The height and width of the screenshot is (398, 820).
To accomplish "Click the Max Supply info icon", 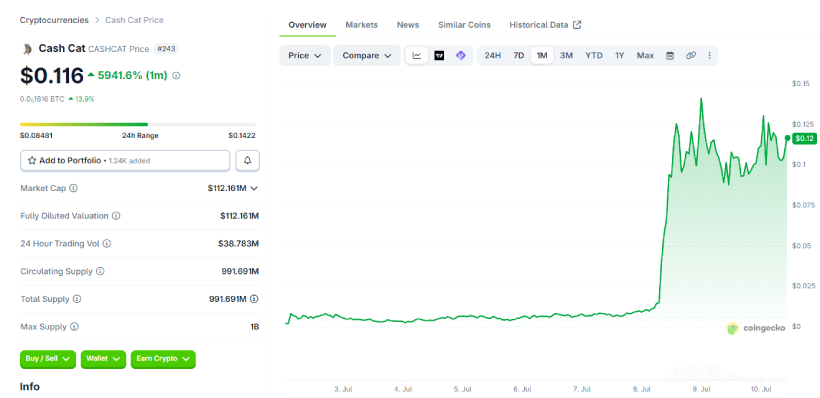I will (74, 327).
